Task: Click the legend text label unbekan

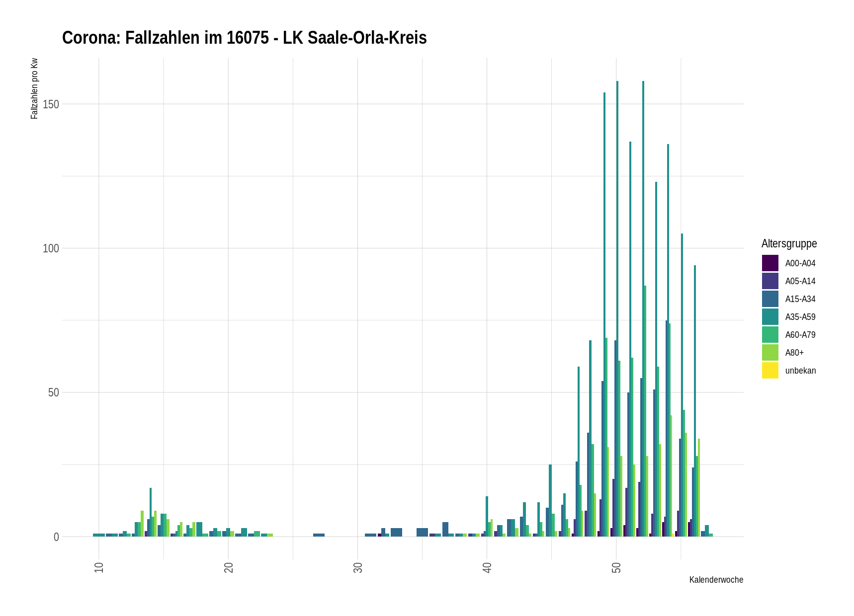Action: pos(800,371)
